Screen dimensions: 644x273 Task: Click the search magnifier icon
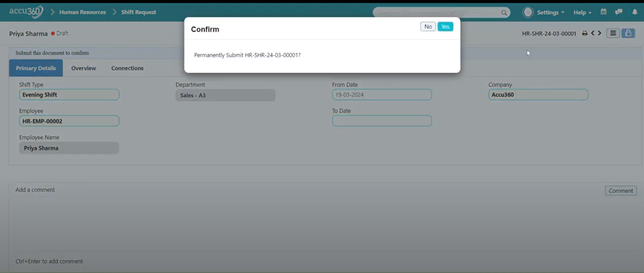click(504, 13)
